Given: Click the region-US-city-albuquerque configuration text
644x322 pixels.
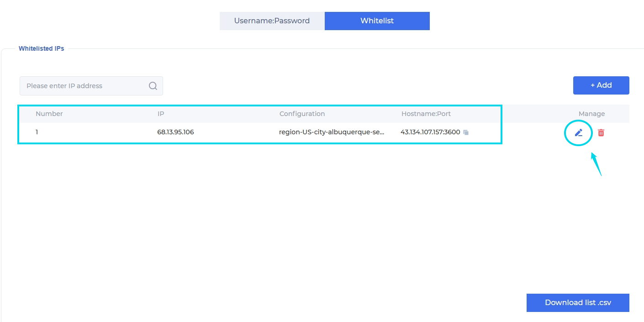Looking at the screenshot, I should pyautogui.click(x=332, y=132).
